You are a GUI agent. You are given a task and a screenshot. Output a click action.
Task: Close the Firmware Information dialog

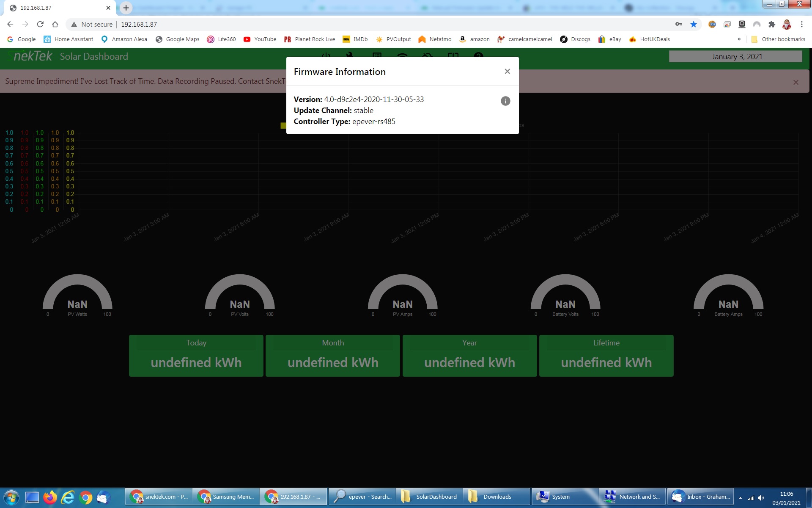pyautogui.click(x=507, y=72)
